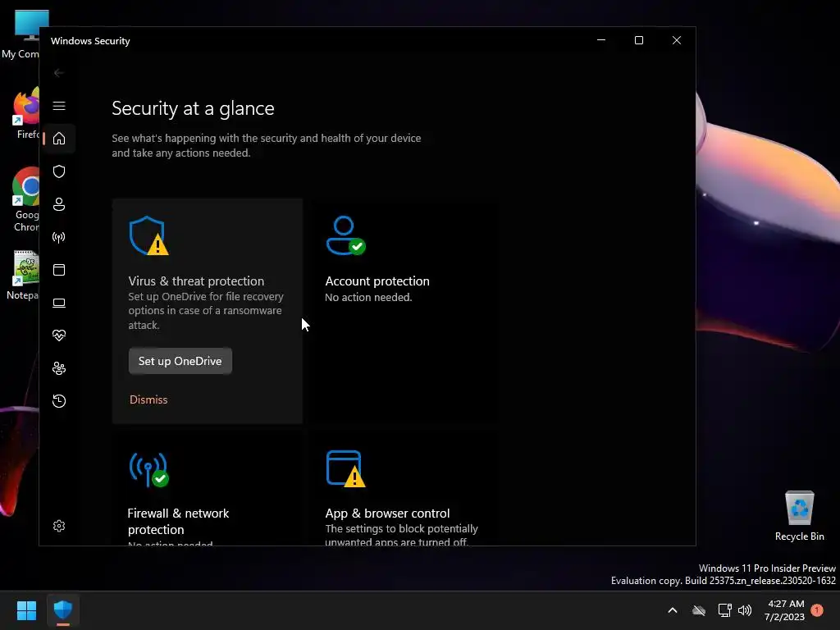Click the back arrow in Windows Security
840x630 pixels.
click(59, 73)
